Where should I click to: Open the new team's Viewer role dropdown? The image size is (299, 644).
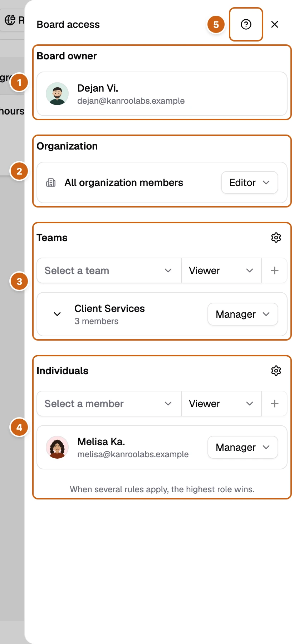(221, 270)
